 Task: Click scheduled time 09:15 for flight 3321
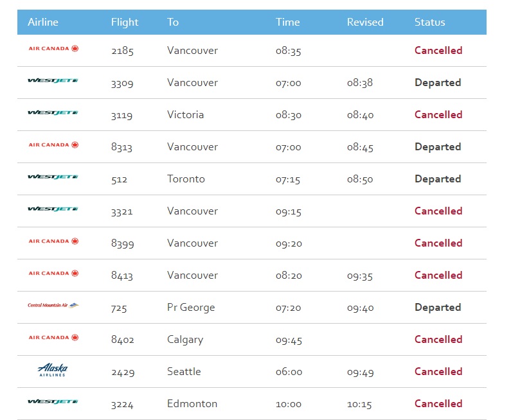289,211
